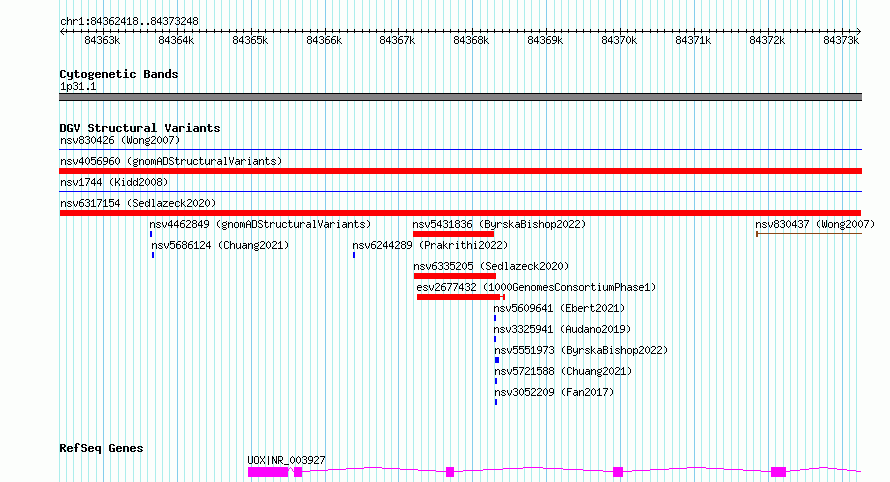
Task: Open esv2677432 (1000GenomesConsortiumPhase1) label
Action: 536,287
